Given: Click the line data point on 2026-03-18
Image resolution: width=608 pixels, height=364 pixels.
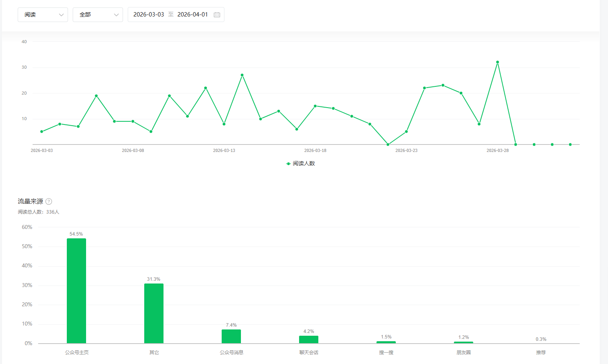Looking at the screenshot, I should pyautogui.click(x=315, y=106).
